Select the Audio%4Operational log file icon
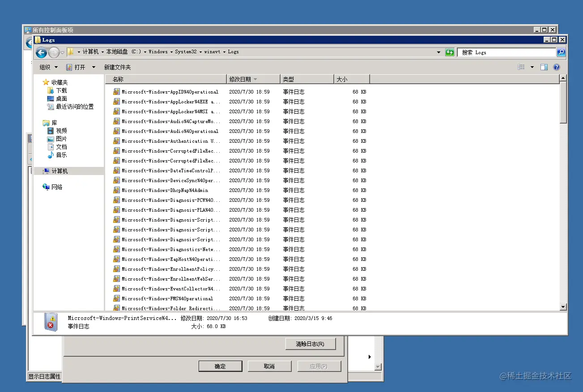The image size is (583, 392). (x=116, y=131)
